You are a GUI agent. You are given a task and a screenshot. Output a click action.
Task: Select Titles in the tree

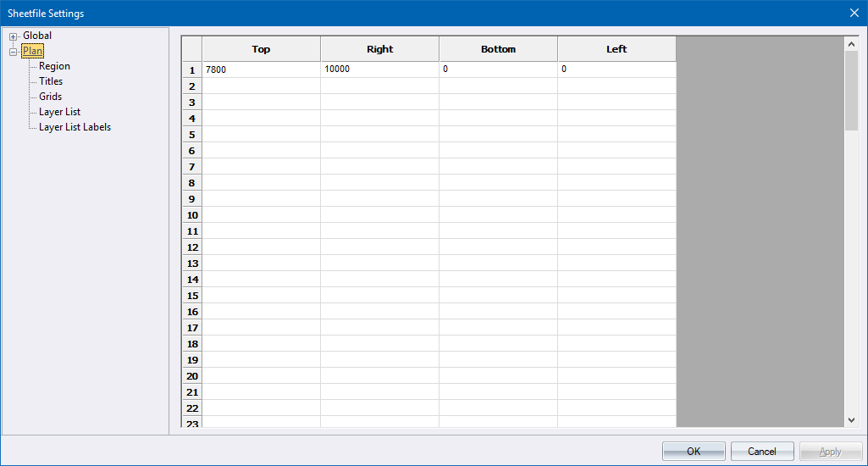pos(51,81)
